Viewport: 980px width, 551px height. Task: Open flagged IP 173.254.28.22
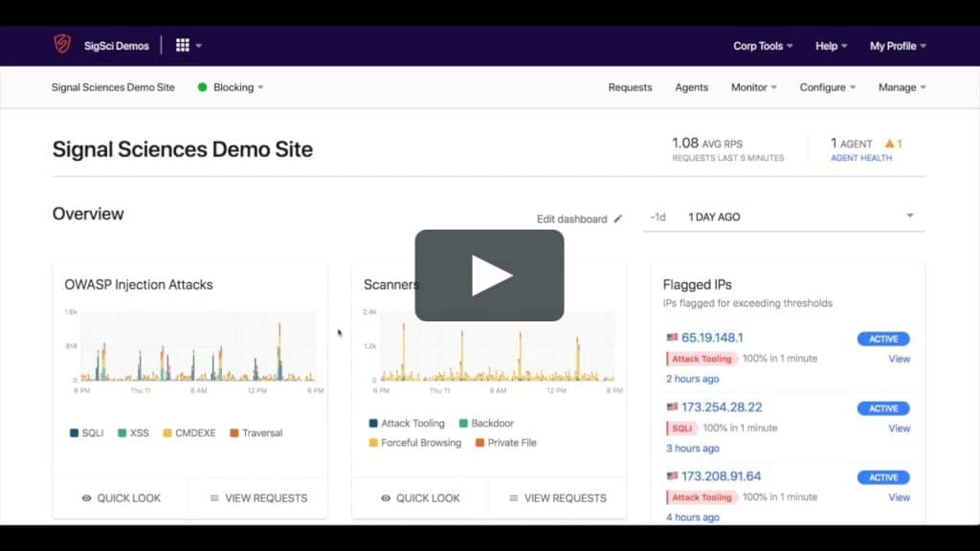722,408
